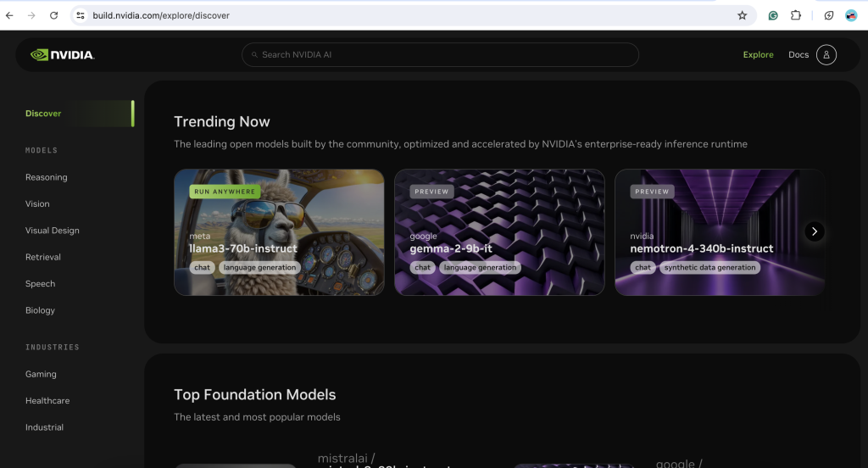Click the NVIDIA logo in header
868x468 pixels.
tap(62, 55)
